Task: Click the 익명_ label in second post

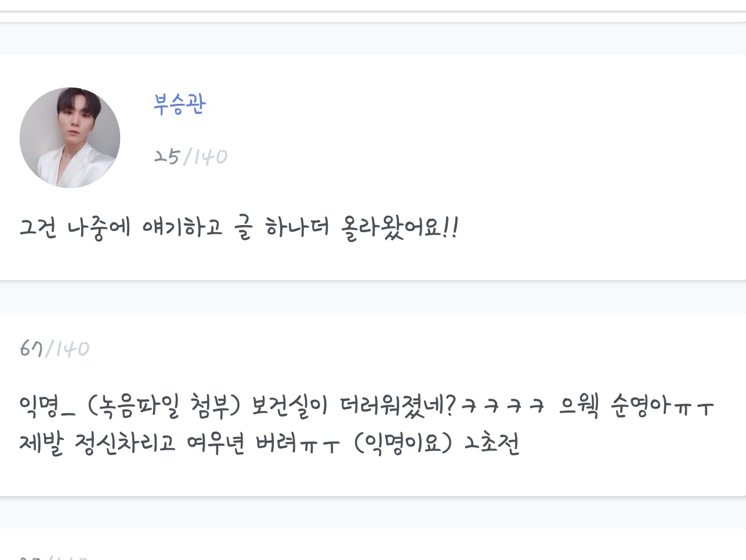Action: [47, 406]
